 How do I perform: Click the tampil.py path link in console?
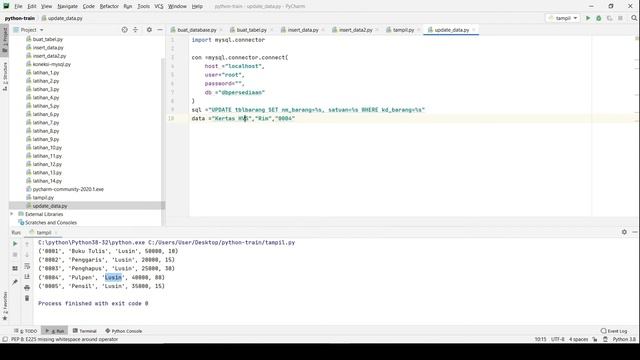221,242
